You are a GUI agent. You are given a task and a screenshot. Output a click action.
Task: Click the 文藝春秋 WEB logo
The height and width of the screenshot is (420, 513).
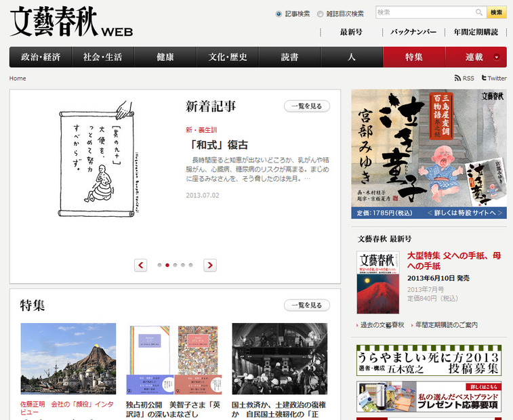coord(71,22)
